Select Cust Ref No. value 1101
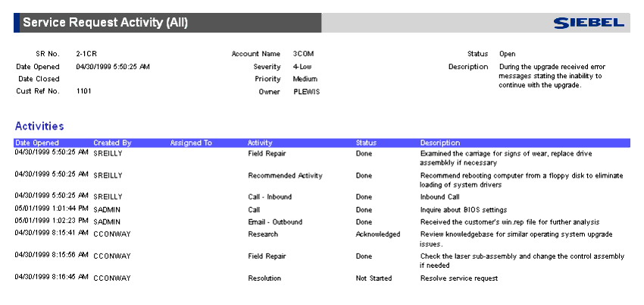This screenshot has width=644, height=305. (x=83, y=91)
